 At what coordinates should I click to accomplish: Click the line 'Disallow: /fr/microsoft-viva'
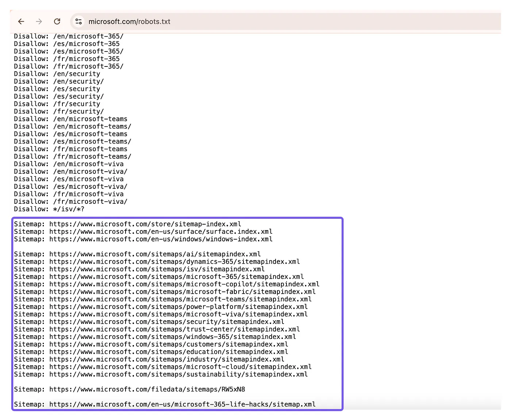(x=69, y=194)
